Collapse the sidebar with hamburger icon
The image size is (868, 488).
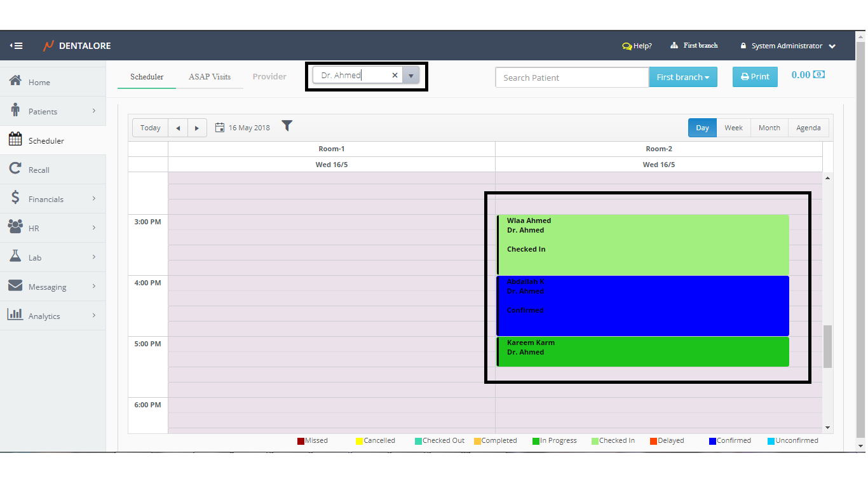click(17, 46)
